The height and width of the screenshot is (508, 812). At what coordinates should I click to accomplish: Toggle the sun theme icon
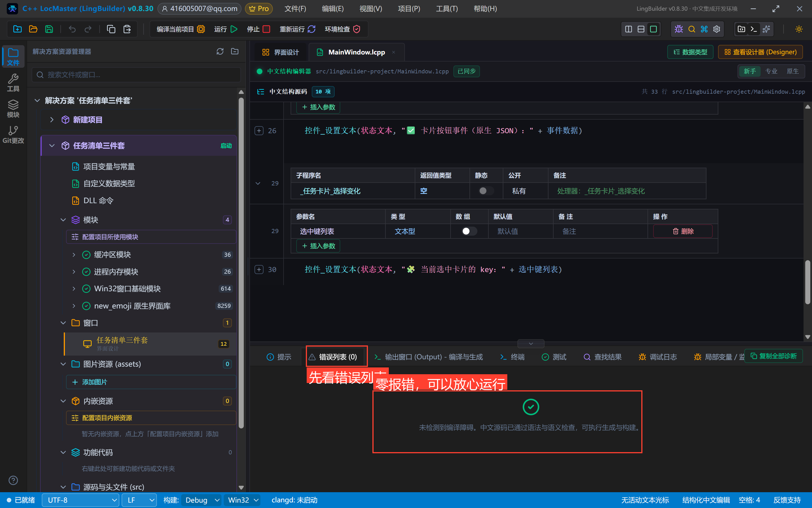point(799,29)
